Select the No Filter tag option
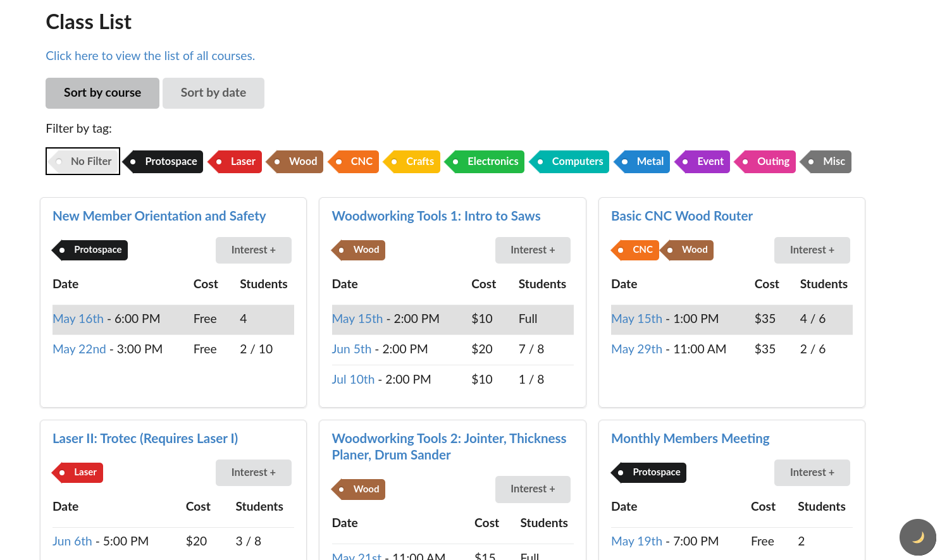947x560 pixels. (84, 161)
